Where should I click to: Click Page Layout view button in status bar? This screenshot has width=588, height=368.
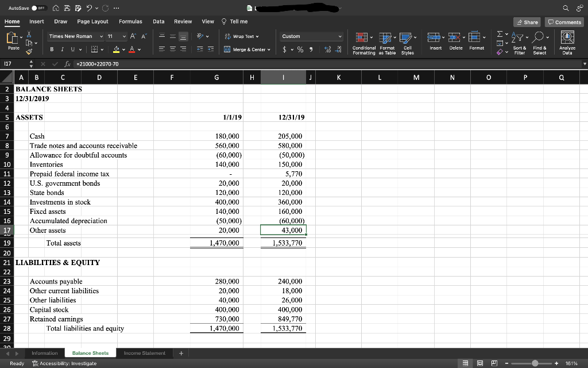479,363
